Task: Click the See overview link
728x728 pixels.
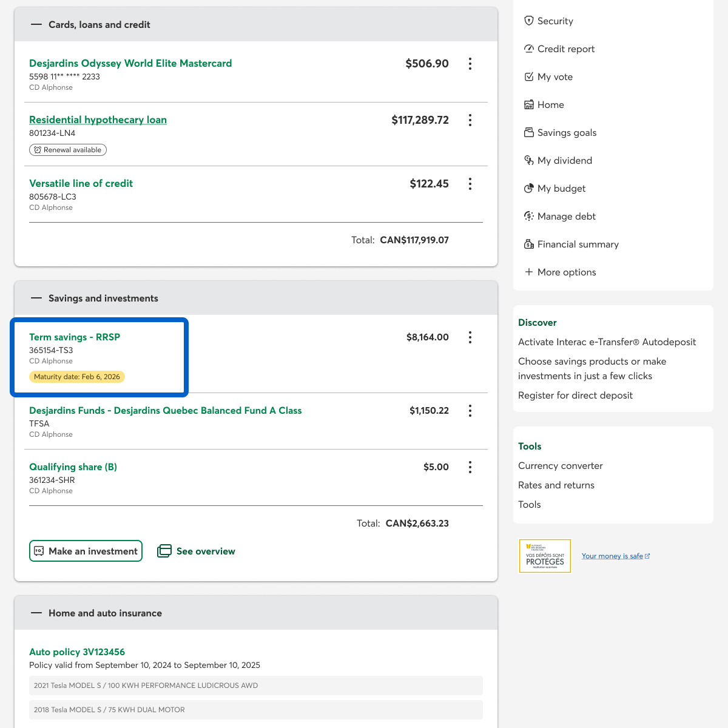Action: [x=197, y=551]
